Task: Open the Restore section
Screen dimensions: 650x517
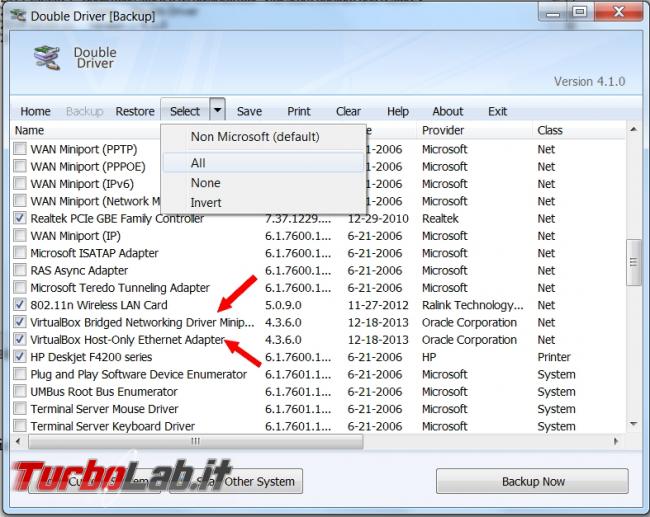Action: pos(135,111)
